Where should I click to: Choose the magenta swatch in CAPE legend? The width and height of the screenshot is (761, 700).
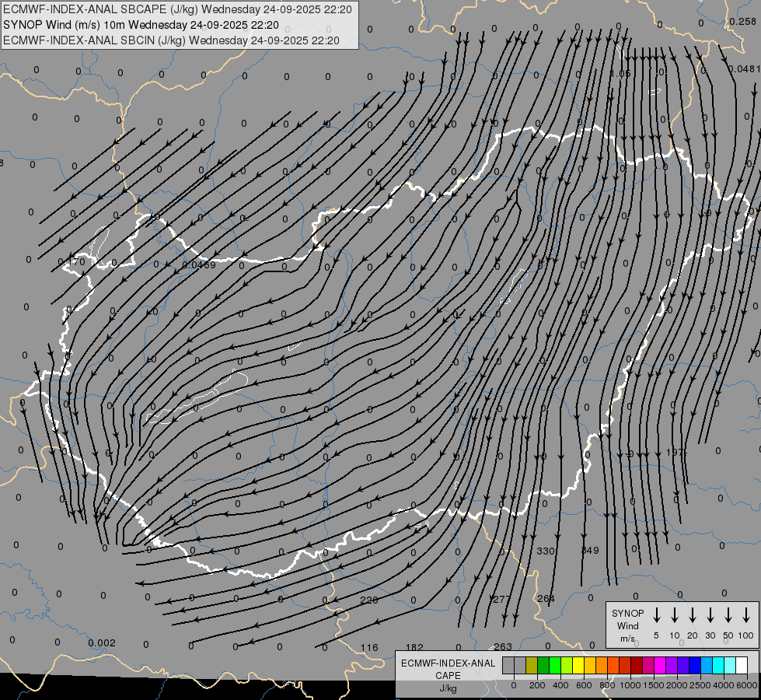(660, 665)
